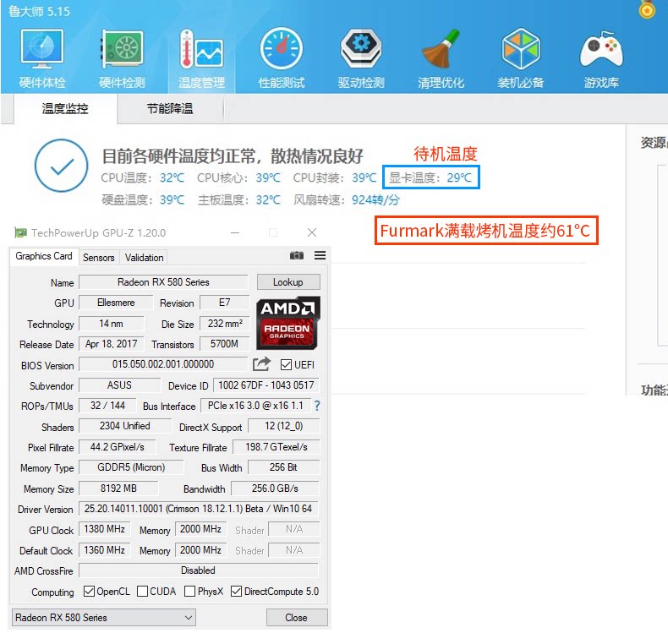
Task: Click Die Size value 232 mm²
Action: pyautogui.click(x=225, y=324)
